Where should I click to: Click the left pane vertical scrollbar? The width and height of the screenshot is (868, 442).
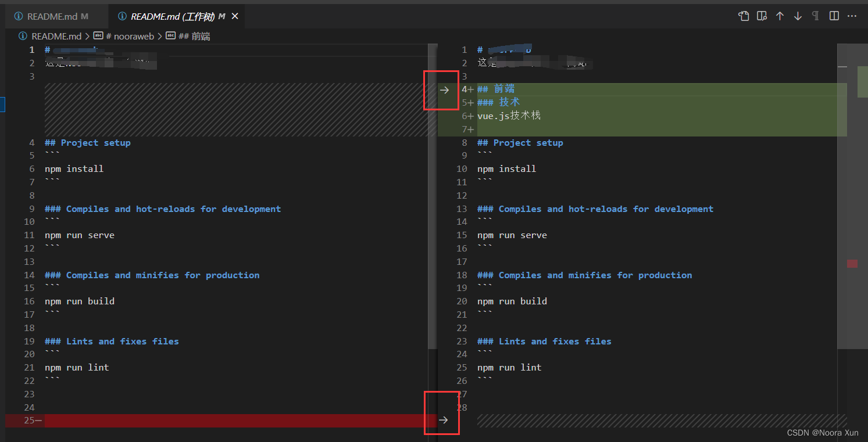(432, 196)
